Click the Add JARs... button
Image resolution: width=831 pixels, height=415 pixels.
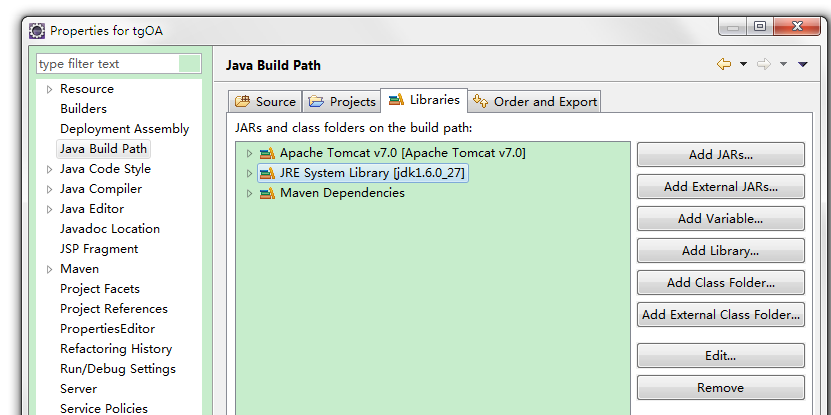coord(721,155)
